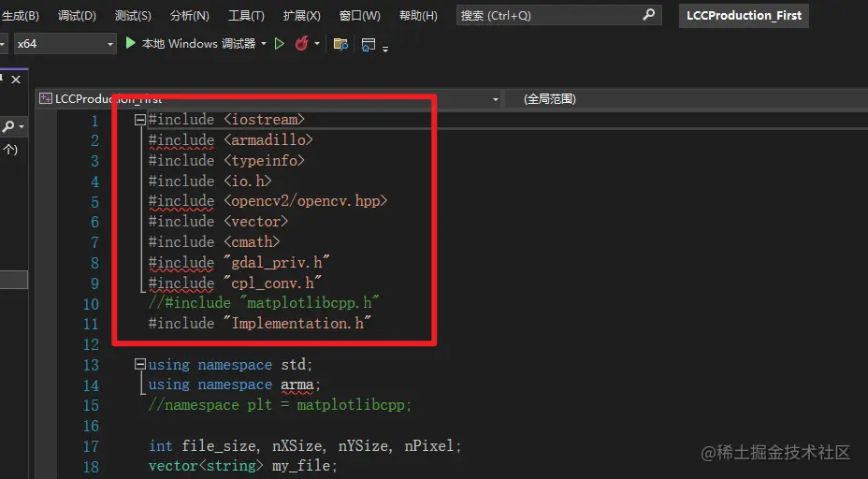Screen dimensions: 868x479
Task: Open the 扩展(X) extensions menu
Action: coord(302,16)
